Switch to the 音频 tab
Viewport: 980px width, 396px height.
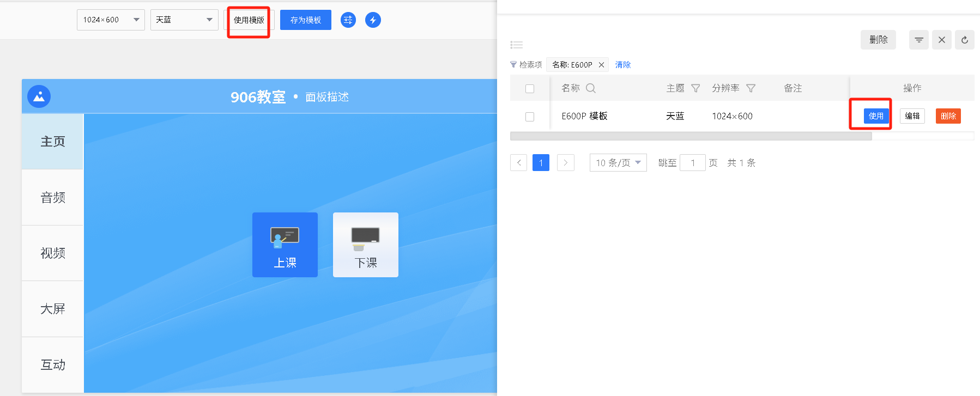tap(53, 198)
